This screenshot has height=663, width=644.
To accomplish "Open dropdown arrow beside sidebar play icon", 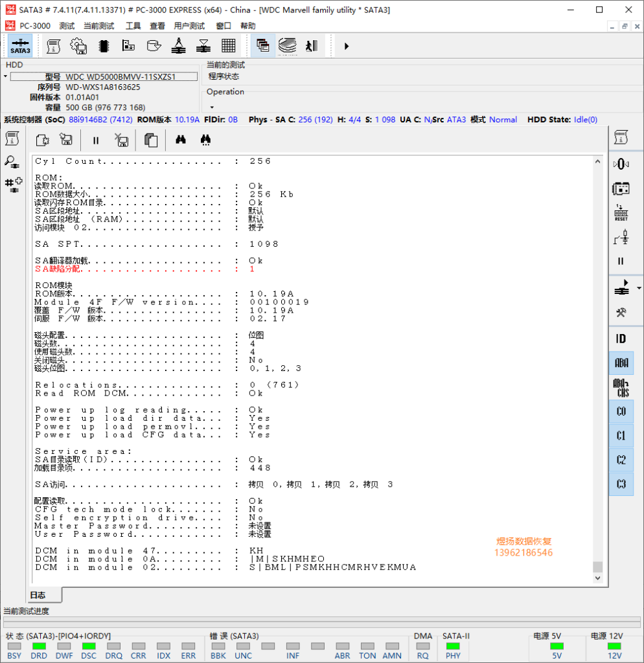I will pyautogui.click(x=639, y=288).
